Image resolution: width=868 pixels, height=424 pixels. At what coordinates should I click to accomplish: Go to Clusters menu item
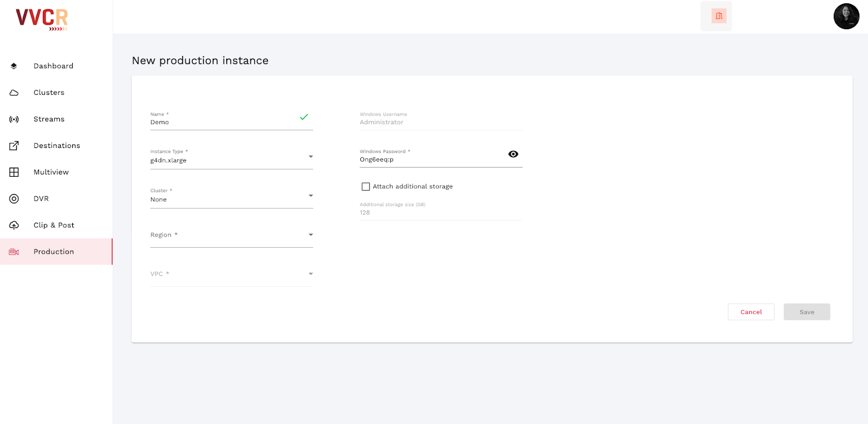56,93
